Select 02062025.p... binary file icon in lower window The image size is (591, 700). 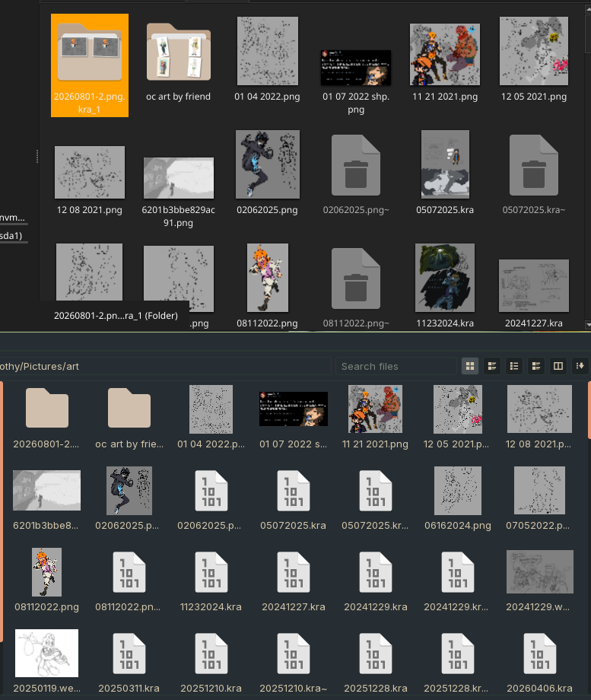(211, 491)
